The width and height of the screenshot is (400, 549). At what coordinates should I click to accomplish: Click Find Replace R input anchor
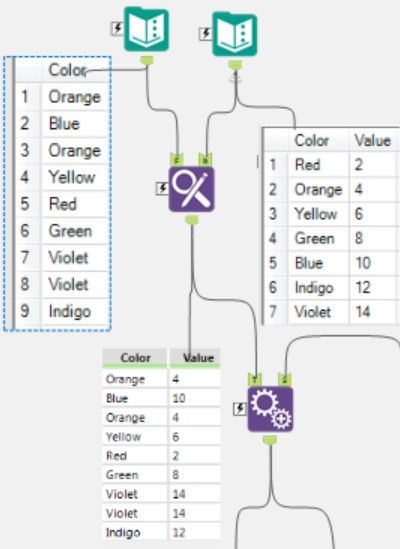click(205, 160)
